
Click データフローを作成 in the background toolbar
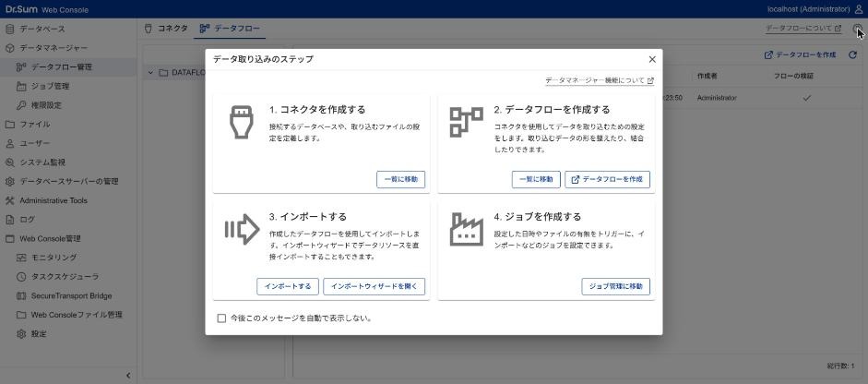(800, 54)
